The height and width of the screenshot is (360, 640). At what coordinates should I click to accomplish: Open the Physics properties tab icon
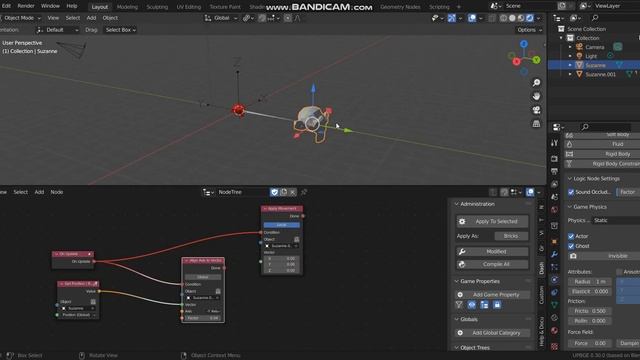[x=554, y=280]
